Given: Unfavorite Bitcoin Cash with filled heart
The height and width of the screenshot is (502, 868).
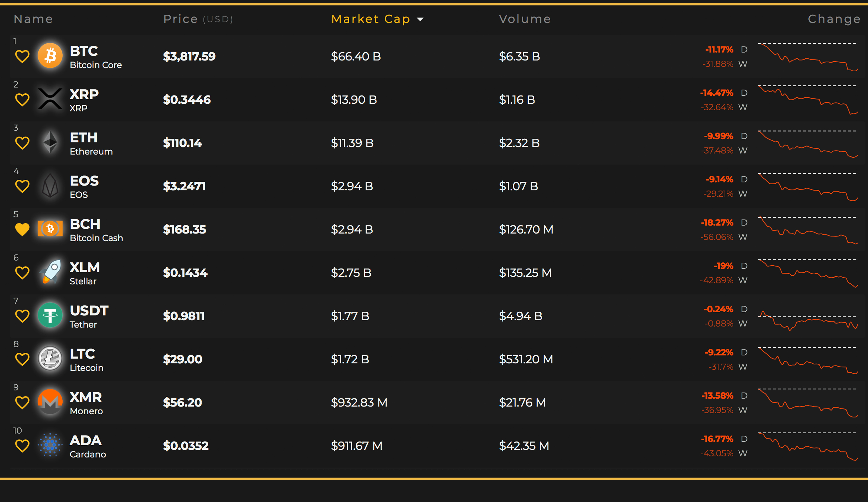Looking at the screenshot, I should pyautogui.click(x=23, y=230).
